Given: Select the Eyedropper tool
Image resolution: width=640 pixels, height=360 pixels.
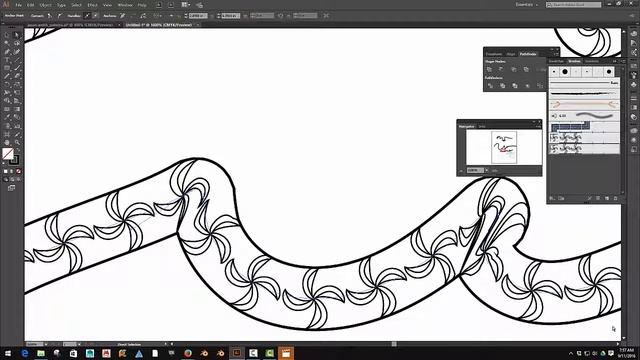Looking at the screenshot, I should point(7,118).
